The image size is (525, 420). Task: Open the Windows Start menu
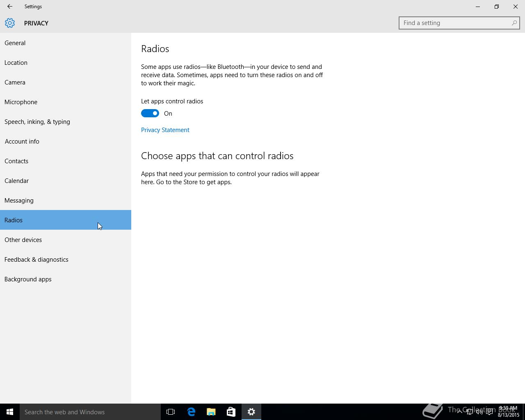point(10,412)
